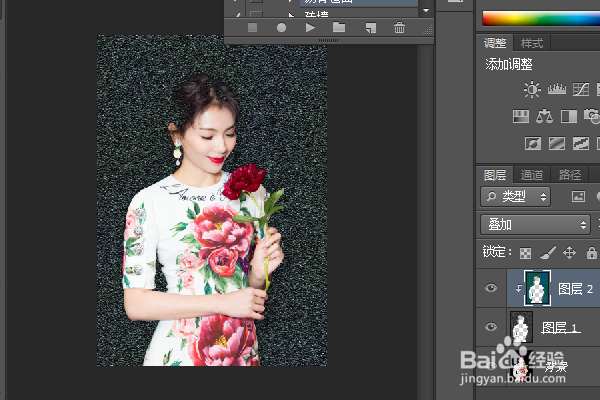Create a new action
Screen dimensions: 600x400
[x=370, y=28]
